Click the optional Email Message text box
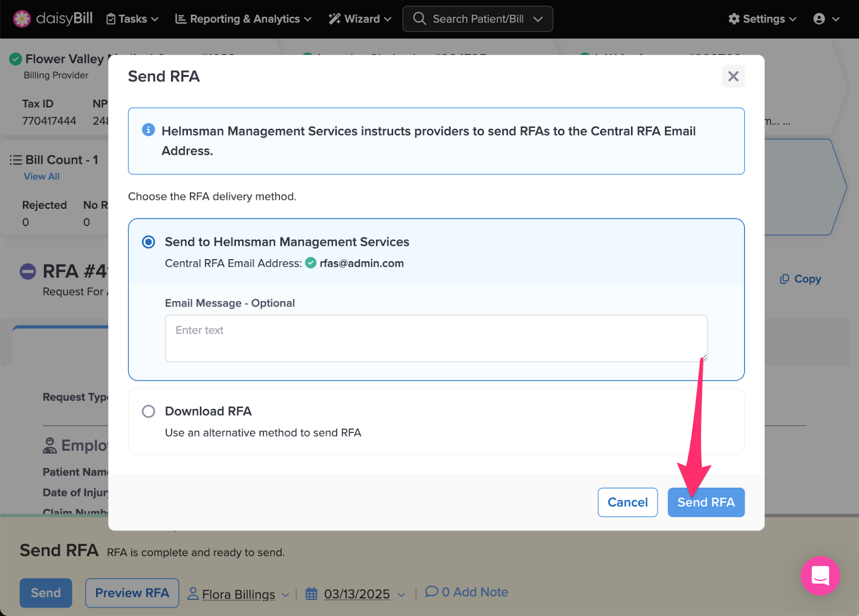 click(x=436, y=338)
